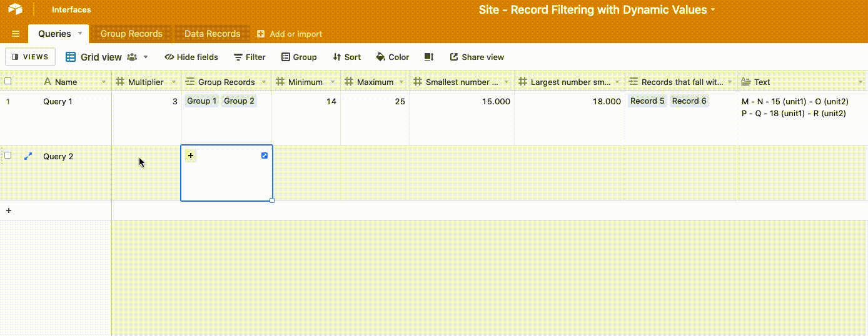Open the Group records tool
The image size is (868, 336).
pos(298,57)
